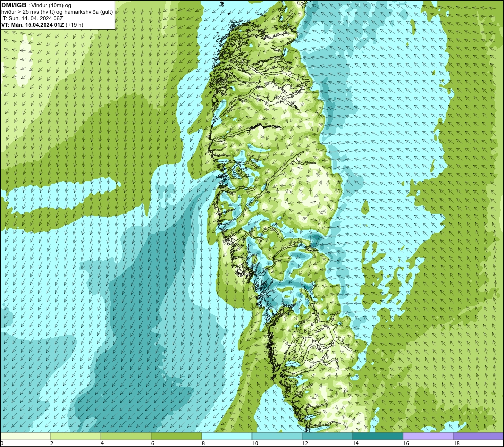Click the 10–12 m/s aqua legend swatch
Screen dimensions: 504x447
click(x=277, y=436)
